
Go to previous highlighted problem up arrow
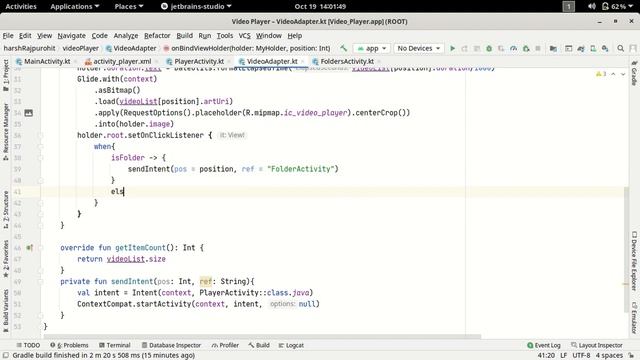click(613, 74)
